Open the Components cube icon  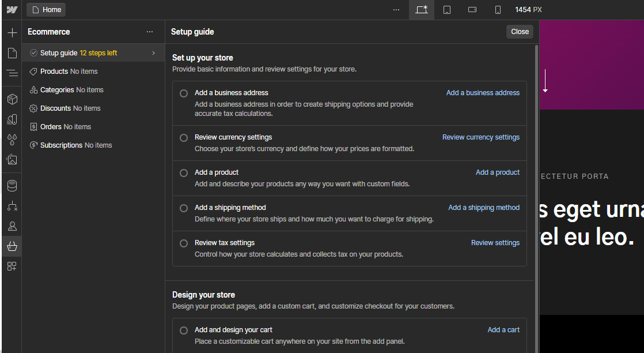(x=12, y=99)
